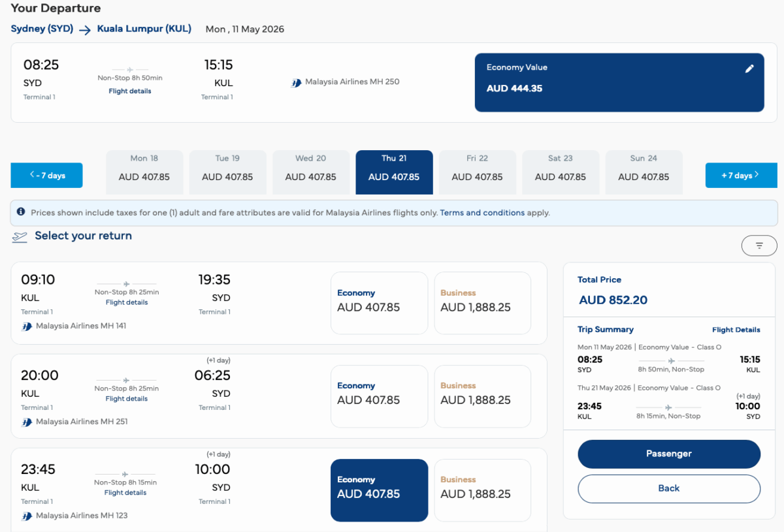Open Terms and conditions link
Screen dimensions: 784x532
click(482, 213)
